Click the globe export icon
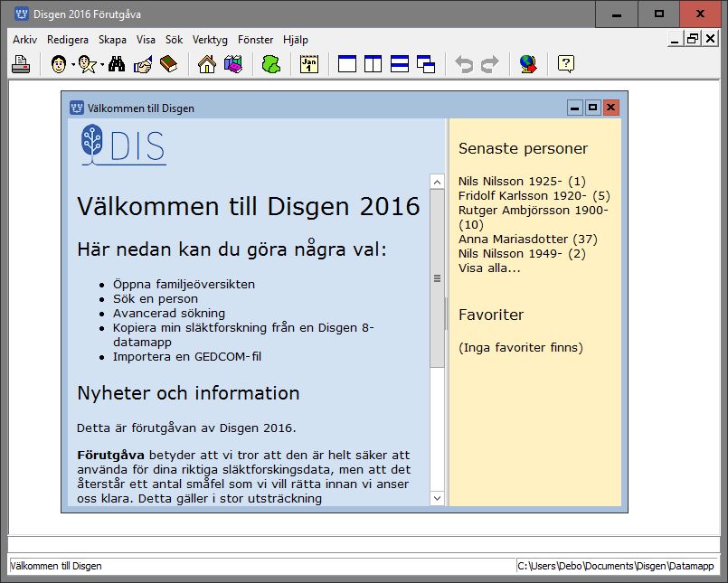This screenshot has height=583, width=728. (528, 64)
